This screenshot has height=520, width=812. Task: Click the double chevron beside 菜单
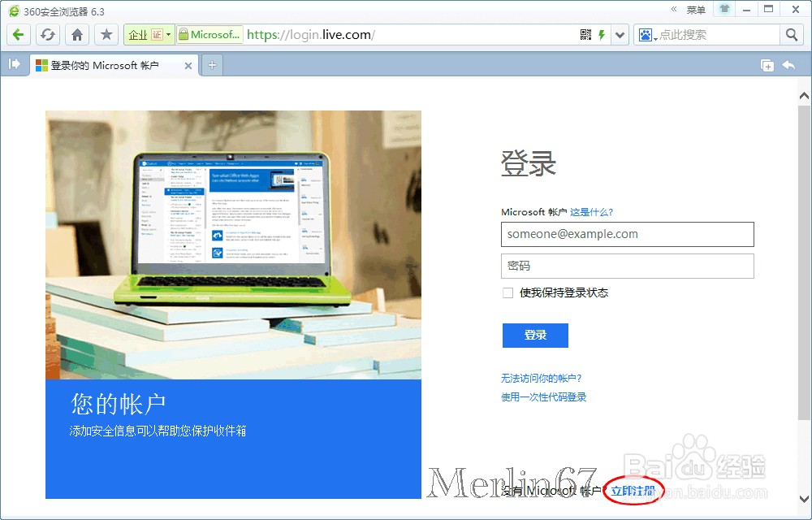click(x=674, y=9)
